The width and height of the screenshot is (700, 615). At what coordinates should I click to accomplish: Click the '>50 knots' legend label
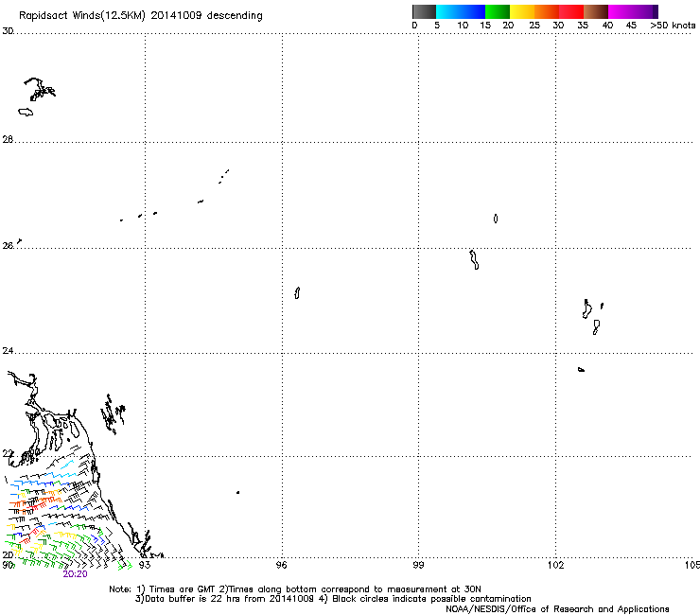pos(673,26)
